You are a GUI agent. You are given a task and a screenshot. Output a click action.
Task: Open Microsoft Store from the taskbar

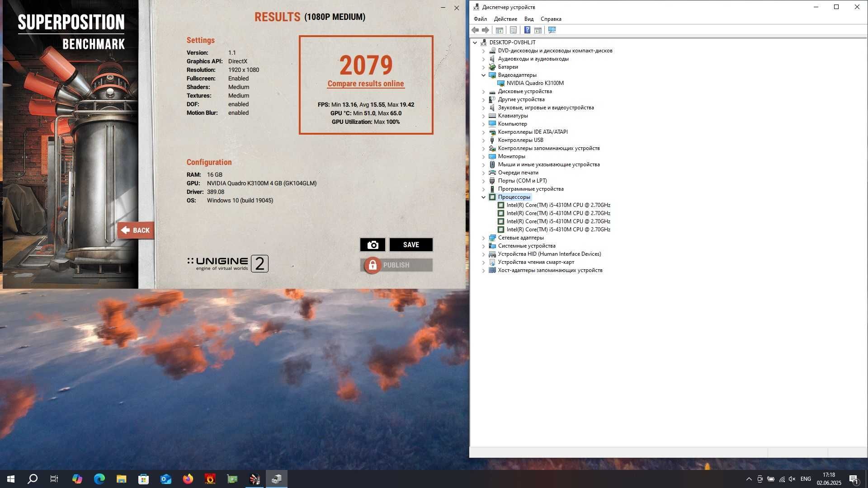coord(143,479)
